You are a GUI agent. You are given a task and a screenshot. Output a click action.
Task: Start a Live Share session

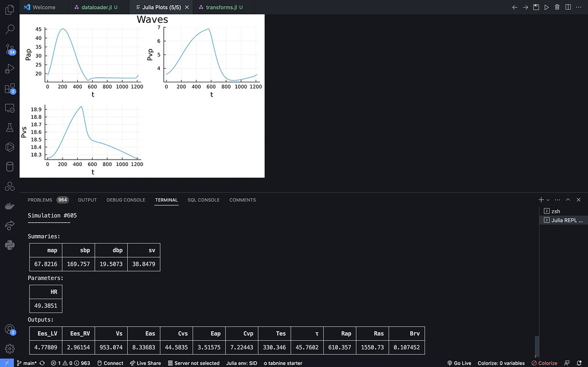click(146, 363)
